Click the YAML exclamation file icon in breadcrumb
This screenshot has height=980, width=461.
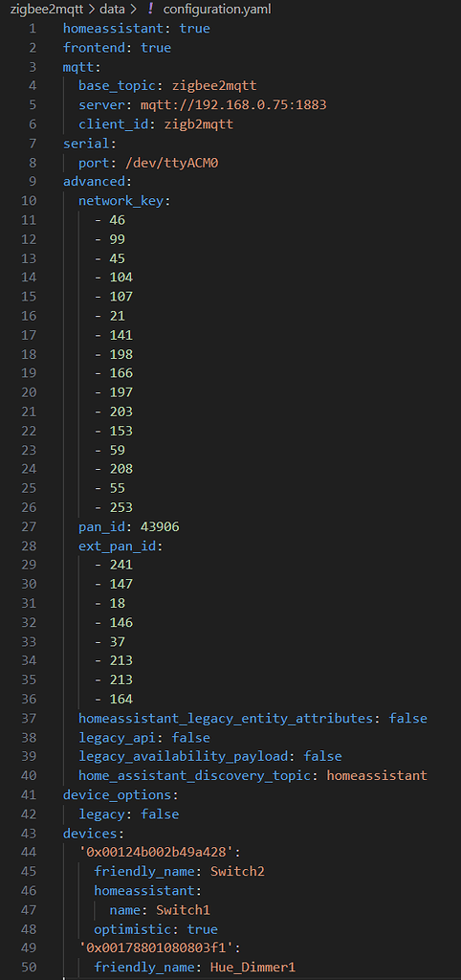pos(150,9)
